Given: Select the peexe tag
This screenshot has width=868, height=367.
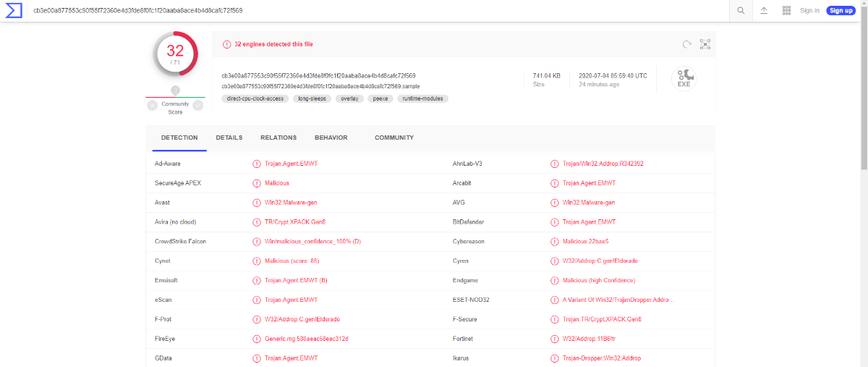Looking at the screenshot, I should [380, 98].
